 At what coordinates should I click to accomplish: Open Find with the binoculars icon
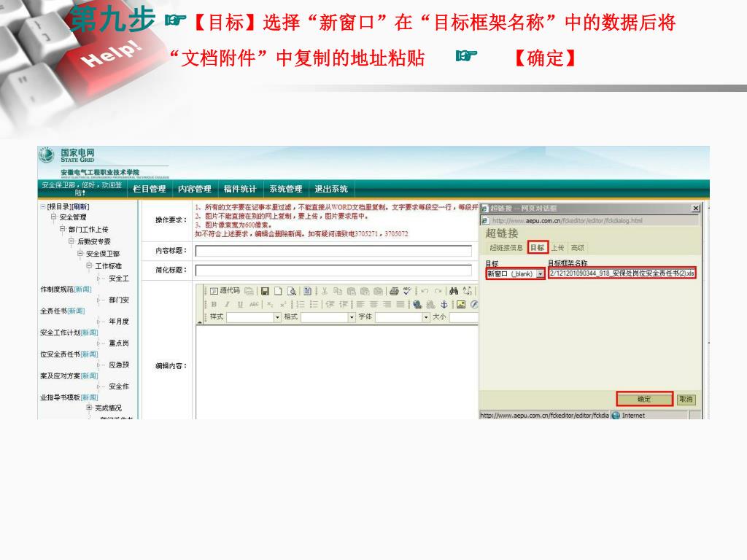click(454, 291)
